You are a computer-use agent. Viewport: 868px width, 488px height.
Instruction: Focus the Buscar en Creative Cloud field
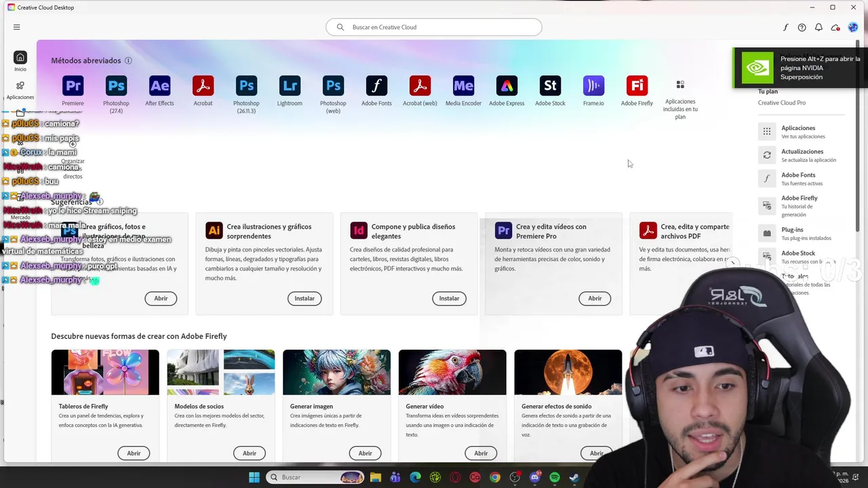pyautogui.click(x=434, y=27)
